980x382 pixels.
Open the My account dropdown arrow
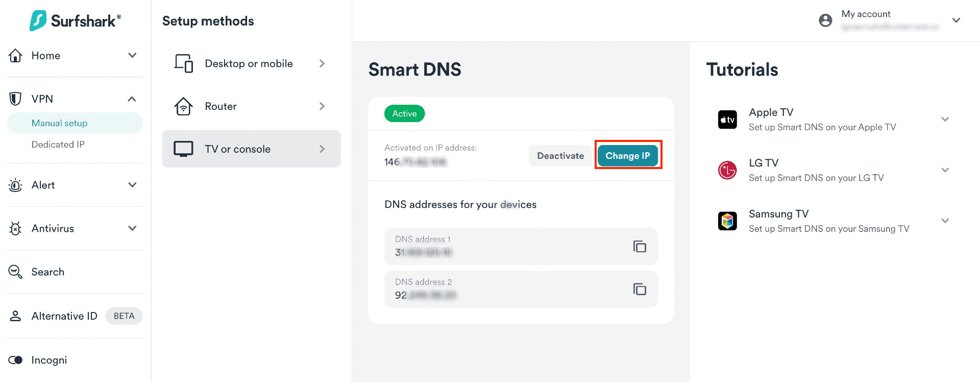click(957, 20)
